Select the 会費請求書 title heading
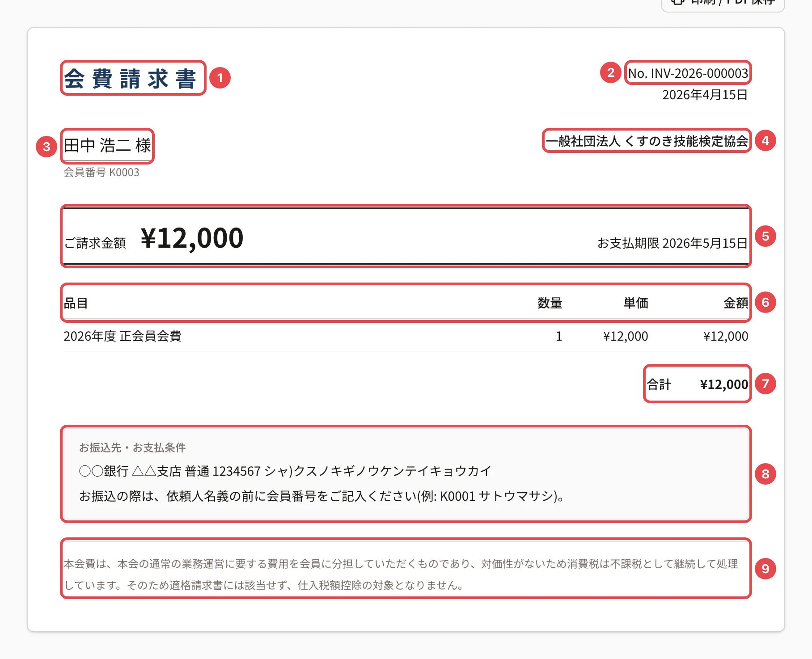 pyautogui.click(x=130, y=79)
